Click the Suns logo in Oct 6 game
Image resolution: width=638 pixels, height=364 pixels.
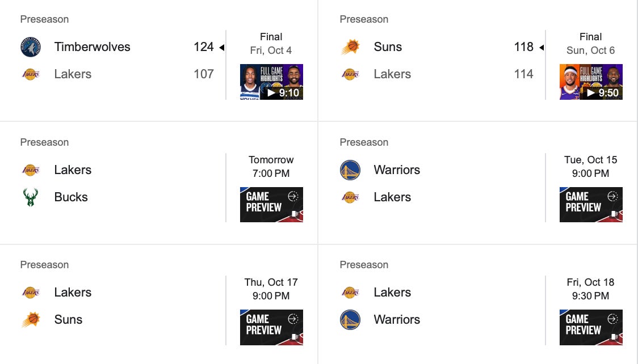[x=350, y=47]
